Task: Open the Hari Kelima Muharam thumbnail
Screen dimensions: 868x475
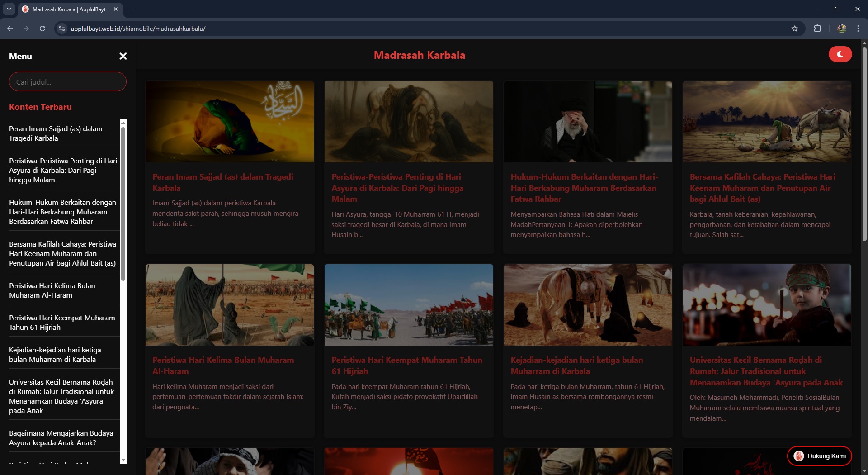Action: [x=230, y=305]
